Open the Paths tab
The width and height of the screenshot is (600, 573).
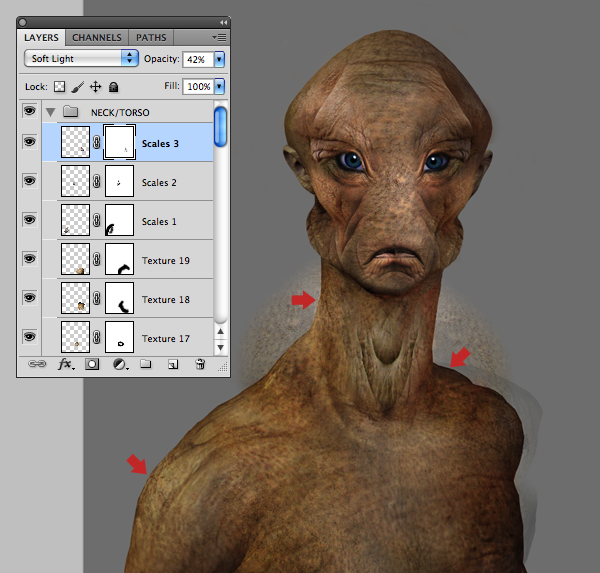click(x=151, y=38)
